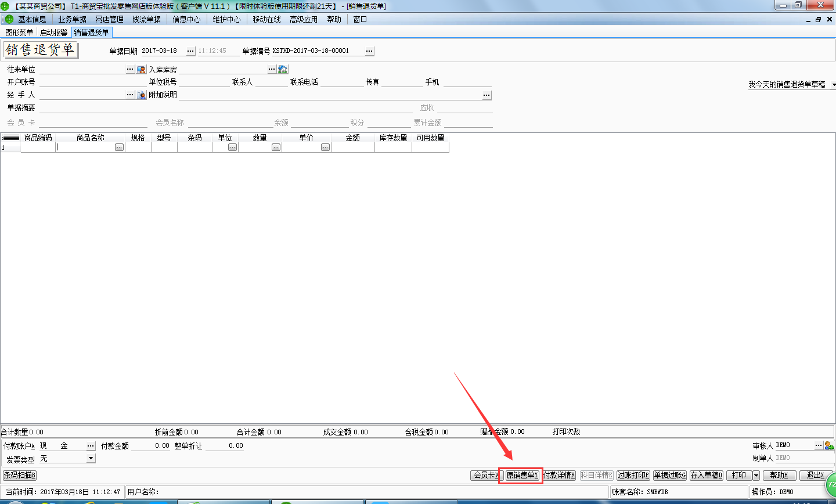Click the 条码扫描 button
Screen dimensions: 836x504
[19, 476]
